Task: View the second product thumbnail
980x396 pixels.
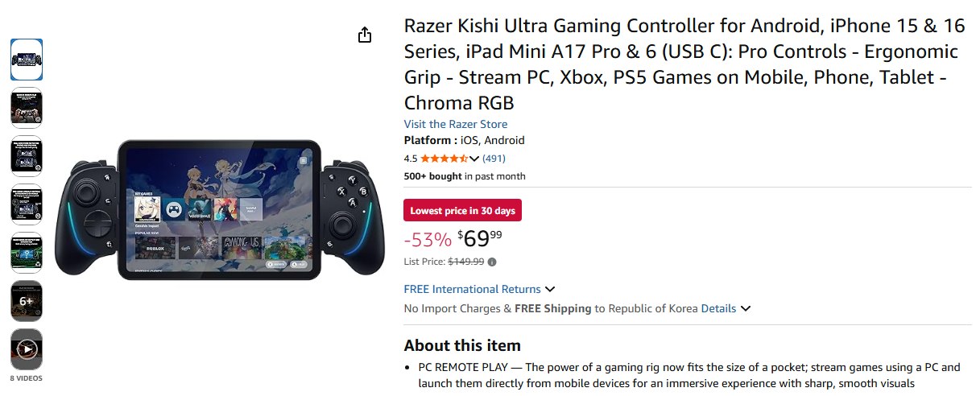Action: point(27,108)
